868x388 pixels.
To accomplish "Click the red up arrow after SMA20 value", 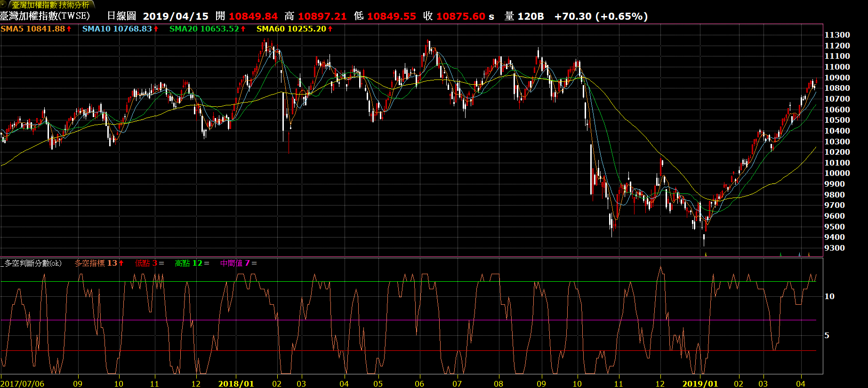I will (x=243, y=29).
